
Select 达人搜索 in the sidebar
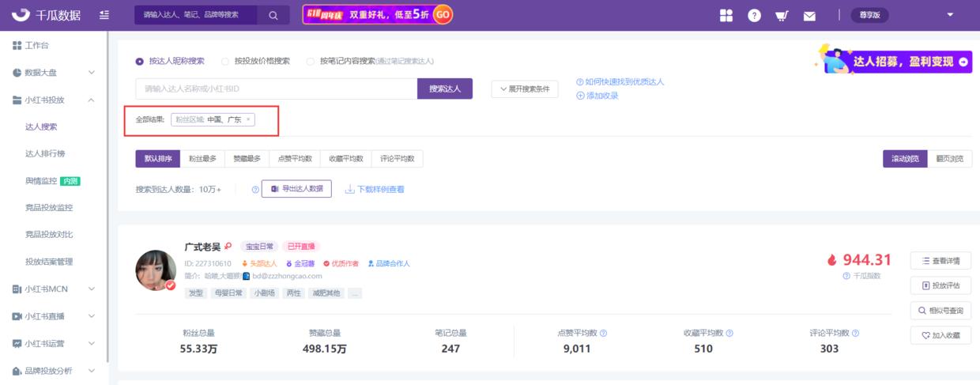coord(41,126)
